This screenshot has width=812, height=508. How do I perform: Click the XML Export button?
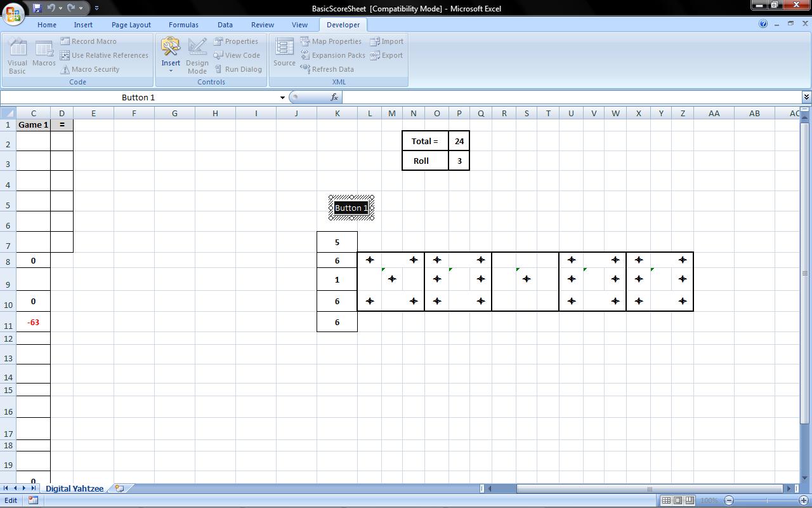point(386,55)
